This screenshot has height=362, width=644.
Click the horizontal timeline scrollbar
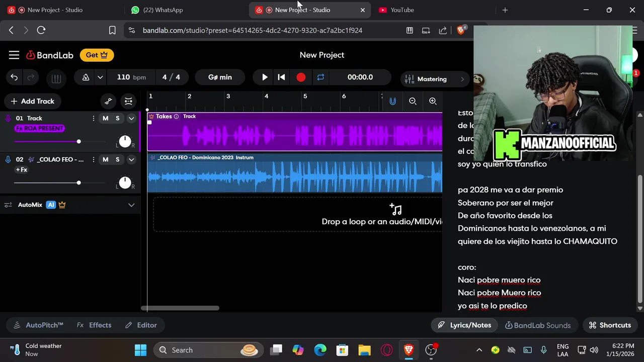(180, 308)
